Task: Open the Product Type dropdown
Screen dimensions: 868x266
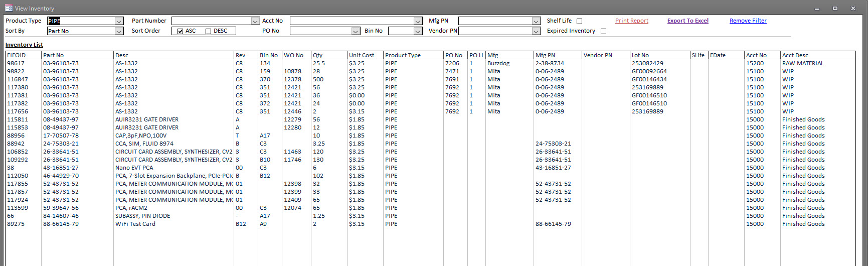Action: (119, 21)
